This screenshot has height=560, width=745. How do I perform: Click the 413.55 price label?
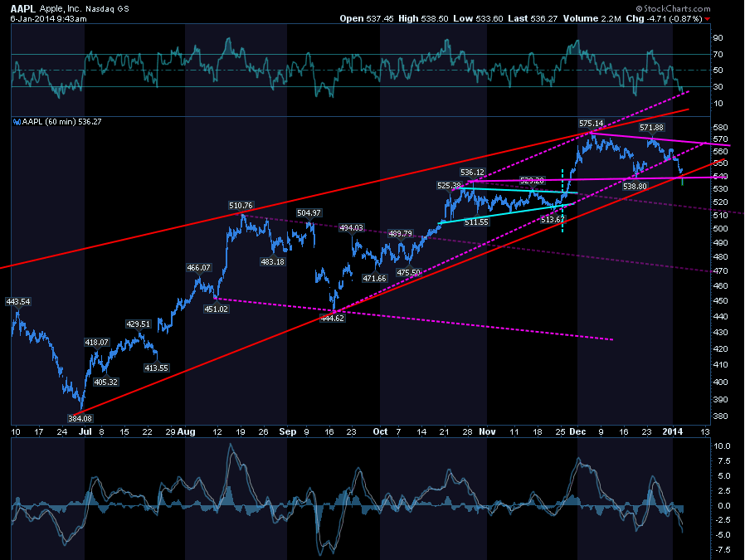tap(156, 368)
